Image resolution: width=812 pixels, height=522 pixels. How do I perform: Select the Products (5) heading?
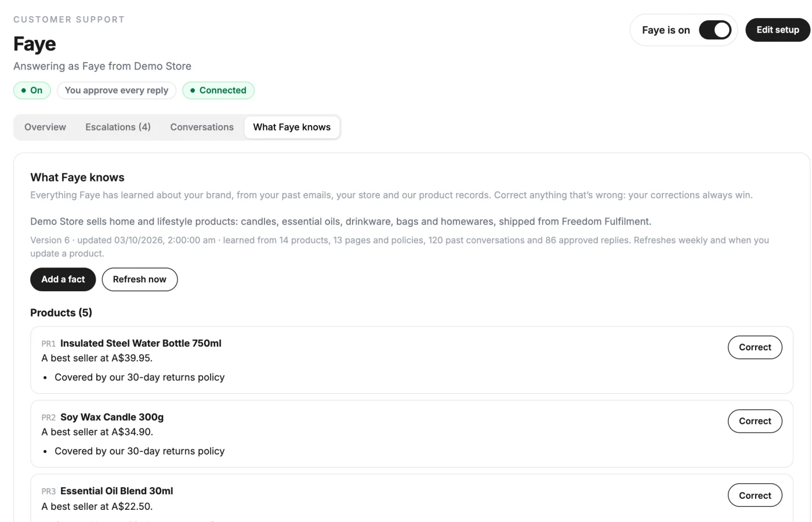tap(61, 313)
